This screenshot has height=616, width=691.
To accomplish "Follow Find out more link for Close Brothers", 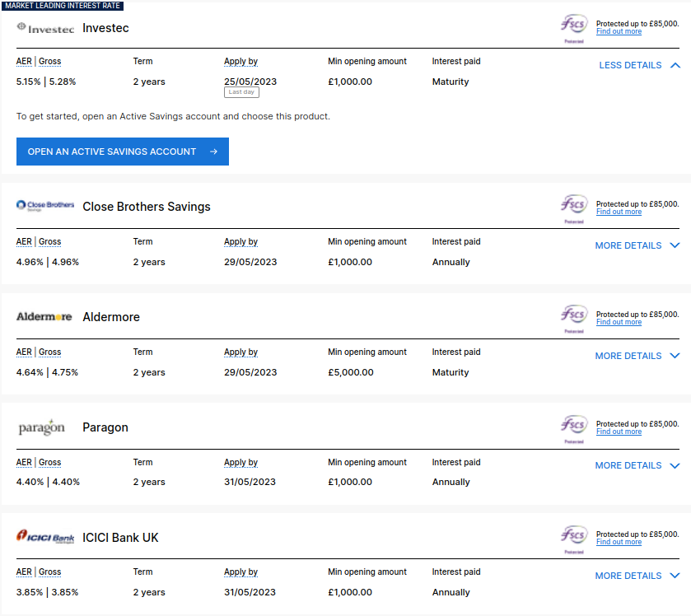I will pyautogui.click(x=619, y=212).
